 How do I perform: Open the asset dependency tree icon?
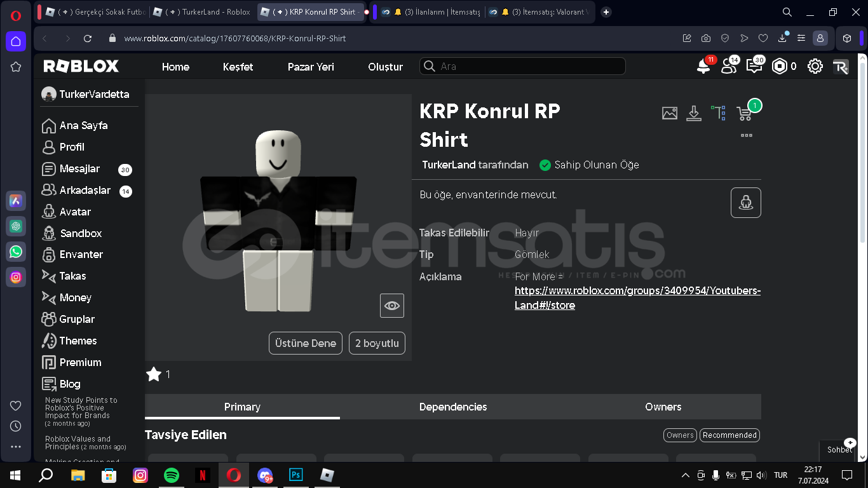[718, 113]
